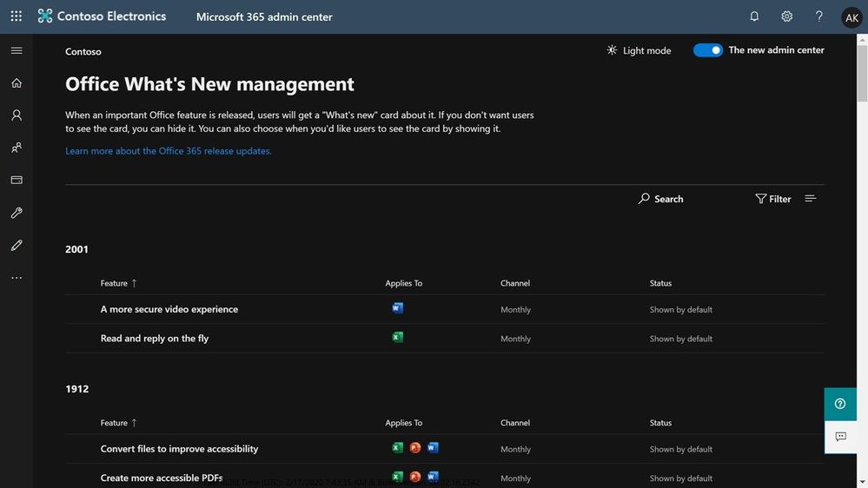Open the app launcher waffle icon

(16, 16)
